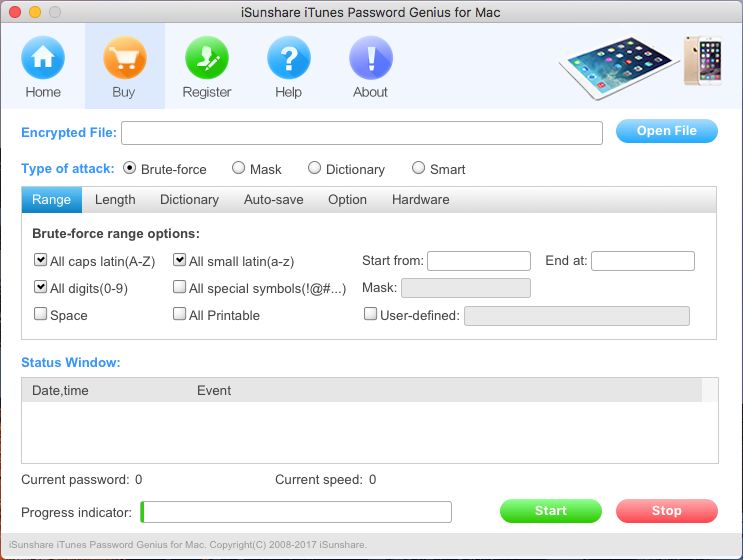
Task: Click the Progress indicator bar
Action: pos(296,512)
